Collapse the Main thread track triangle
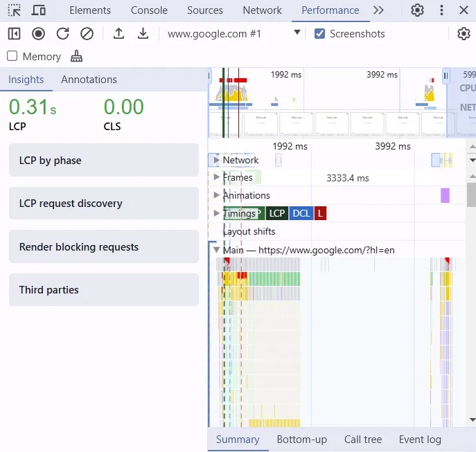 (216, 250)
